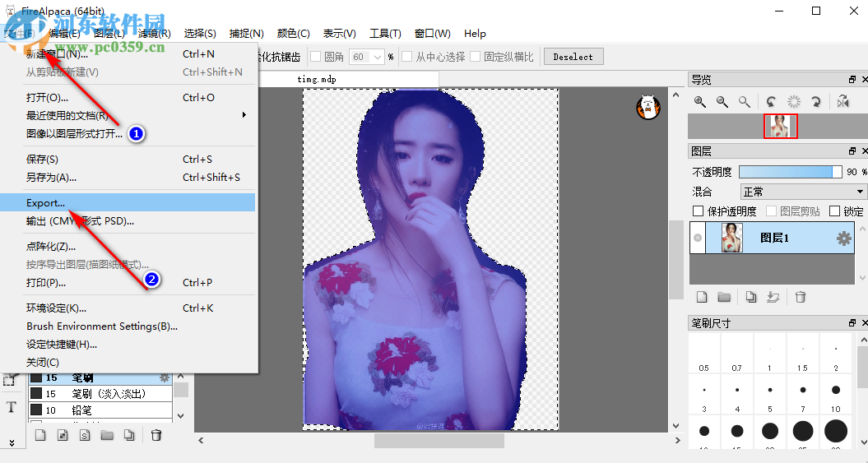Open the 选择(S) menu

tap(200, 34)
